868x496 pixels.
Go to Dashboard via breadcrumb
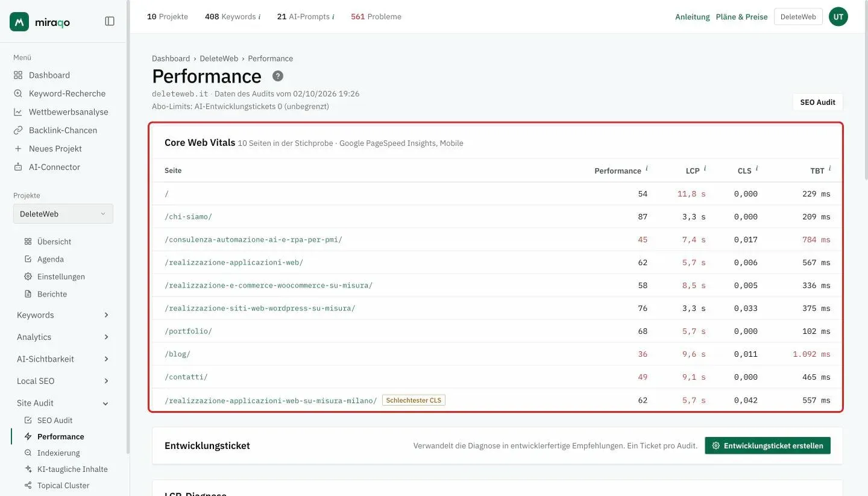pyautogui.click(x=171, y=58)
